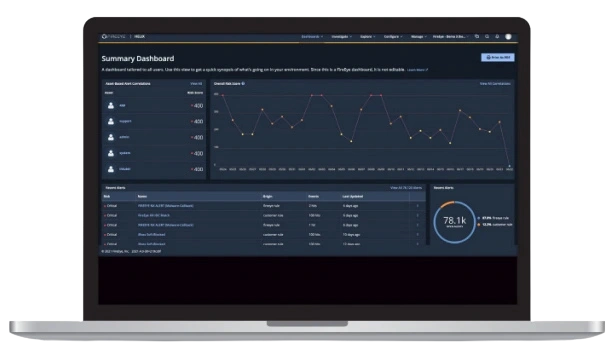614x361 pixels.
Task: Click the row menu icon for the first alert
Action: pyautogui.click(x=417, y=206)
